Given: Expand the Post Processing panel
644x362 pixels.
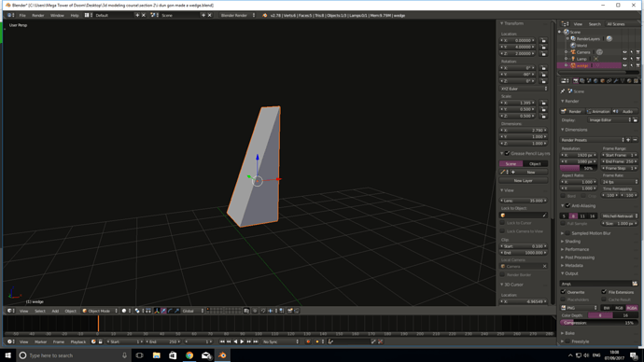Looking at the screenshot, I should pos(579,258).
